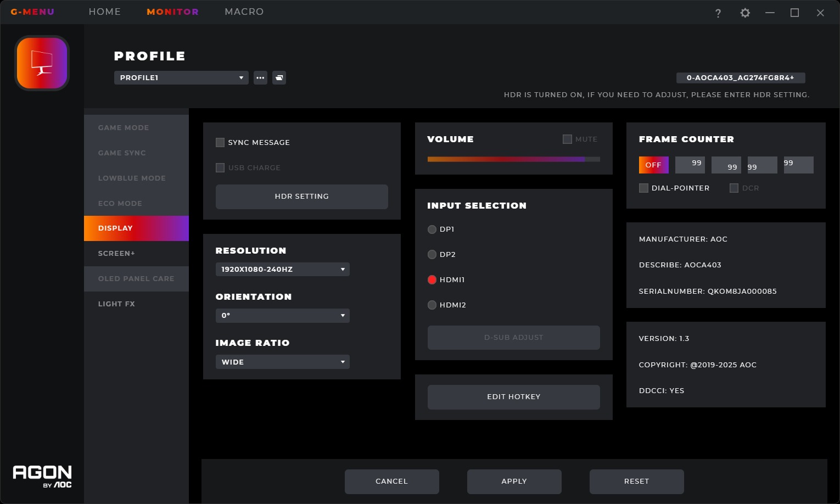Open the Resolution 1920X1080-240HZ dropdown
The width and height of the screenshot is (840, 504).
tap(283, 269)
